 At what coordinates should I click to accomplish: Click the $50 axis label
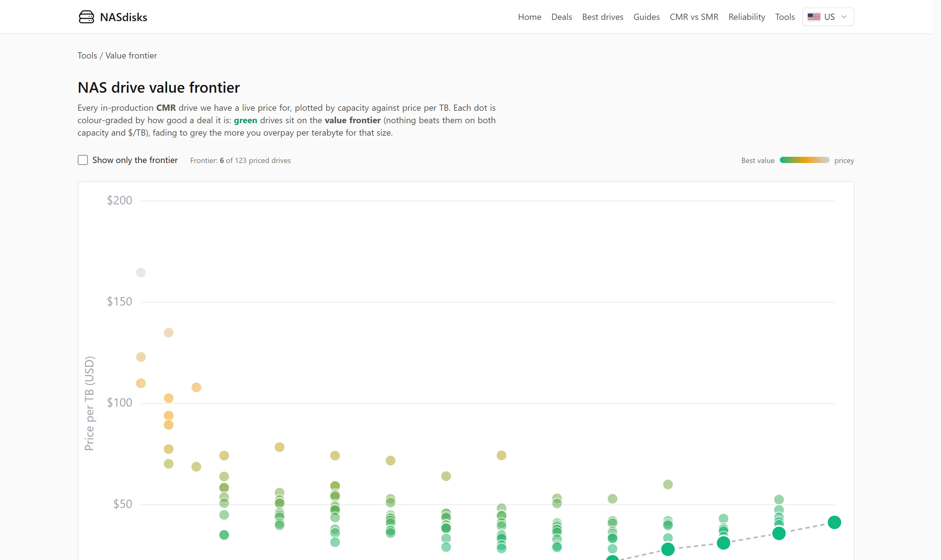click(x=123, y=504)
